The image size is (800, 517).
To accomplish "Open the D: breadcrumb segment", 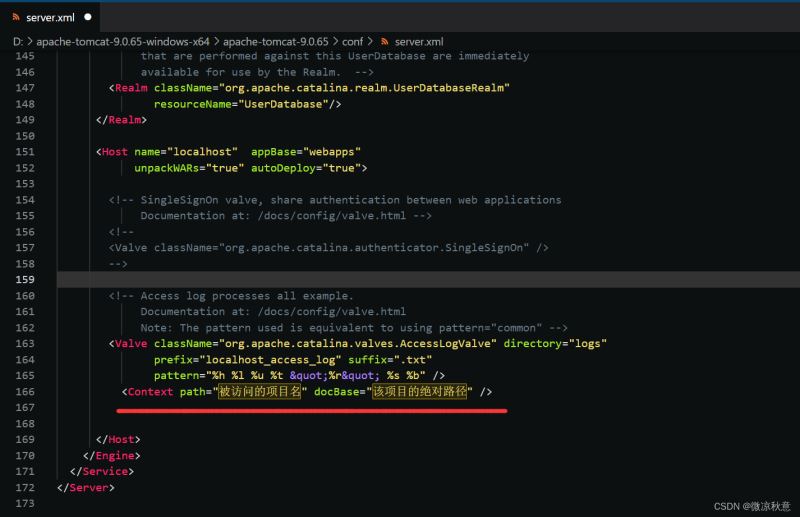I will 18,41.
